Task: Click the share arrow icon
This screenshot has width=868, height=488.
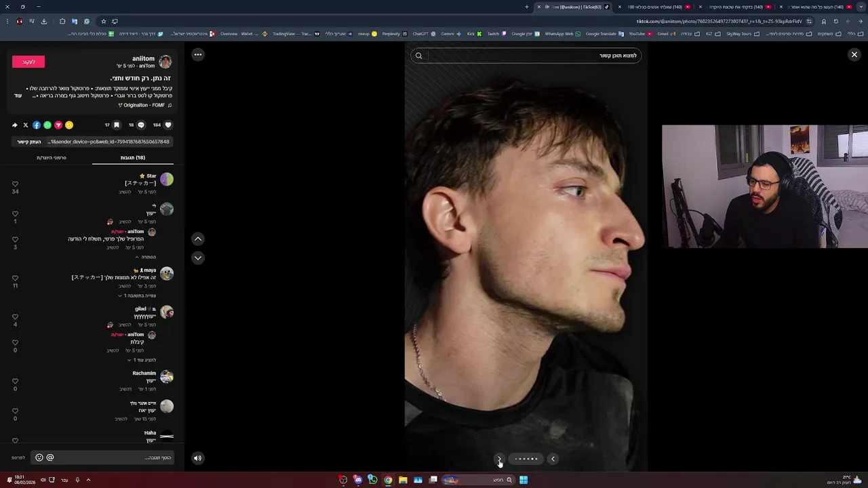Action: [15, 125]
